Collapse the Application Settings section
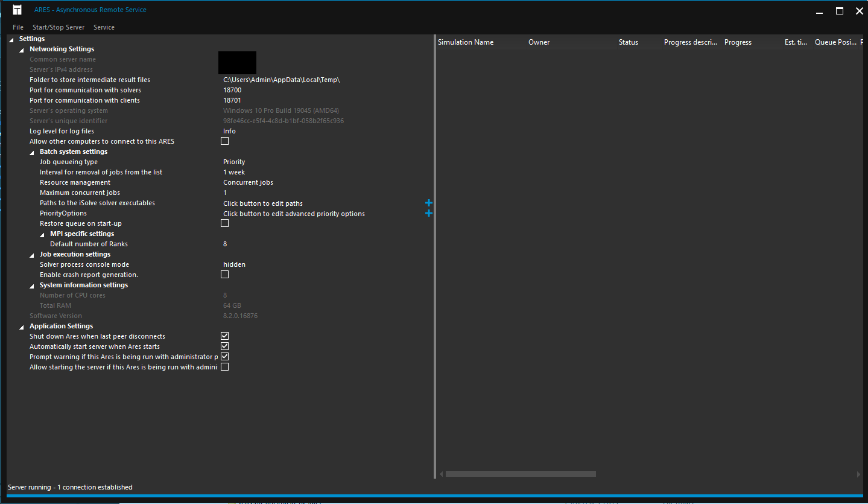Image resolution: width=868 pixels, height=504 pixels. pos(22,327)
